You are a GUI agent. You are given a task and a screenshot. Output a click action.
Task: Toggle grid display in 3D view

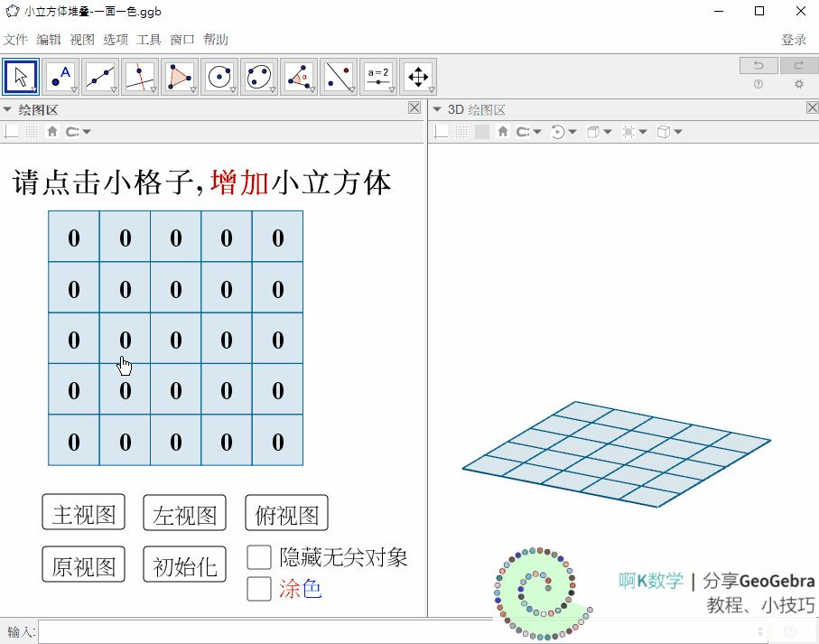pos(461,131)
